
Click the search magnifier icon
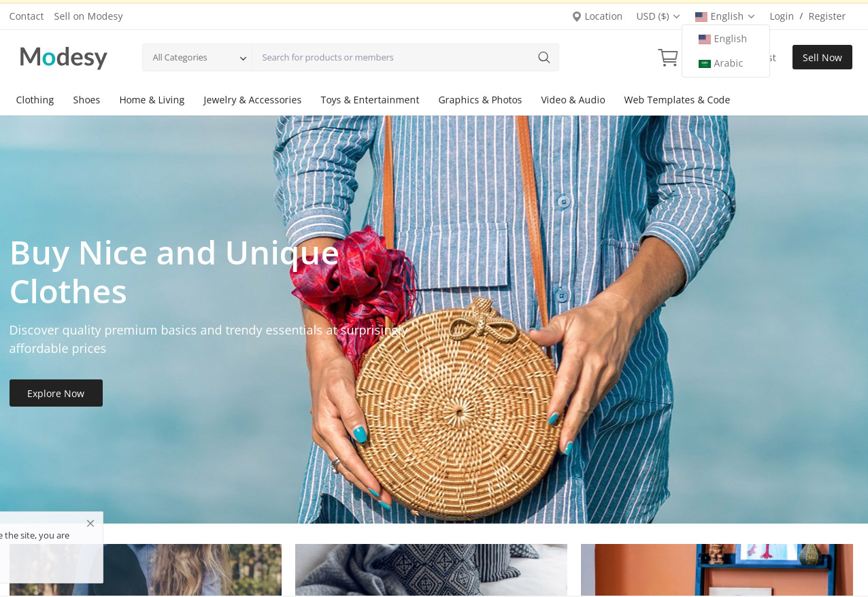tap(544, 57)
